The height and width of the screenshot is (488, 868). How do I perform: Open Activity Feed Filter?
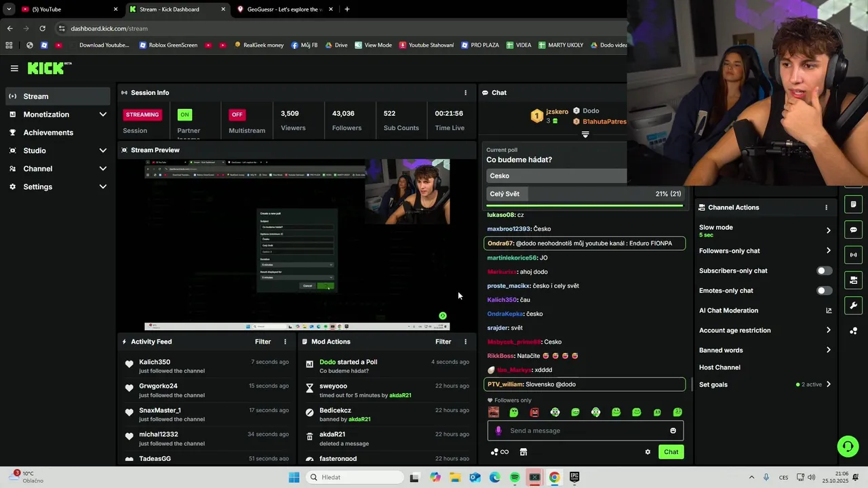pyautogui.click(x=262, y=342)
